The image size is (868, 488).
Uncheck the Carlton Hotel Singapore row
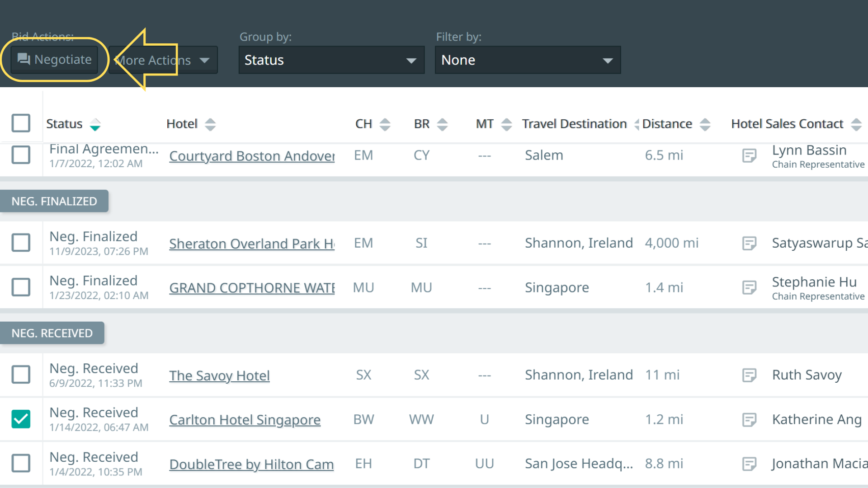pos(21,419)
